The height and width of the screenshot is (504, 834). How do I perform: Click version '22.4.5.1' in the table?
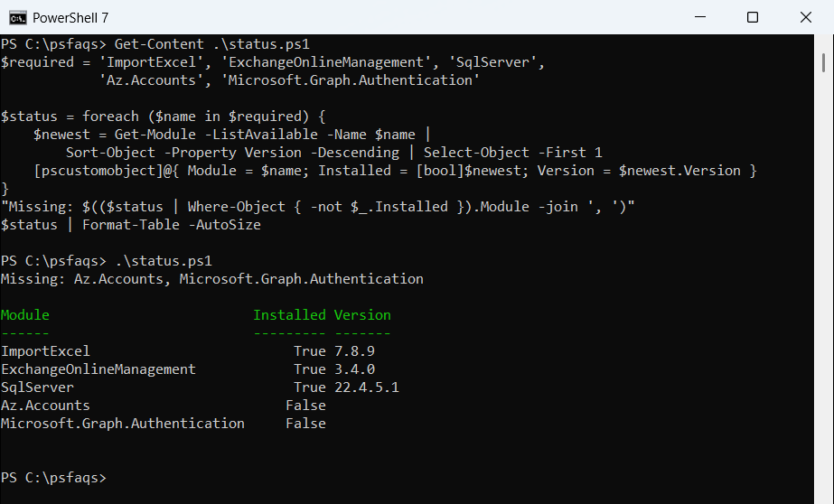pyautogui.click(x=367, y=387)
